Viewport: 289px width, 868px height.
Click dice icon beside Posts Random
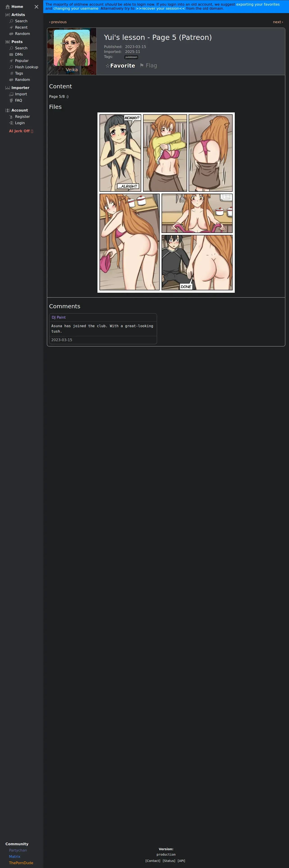(11, 80)
